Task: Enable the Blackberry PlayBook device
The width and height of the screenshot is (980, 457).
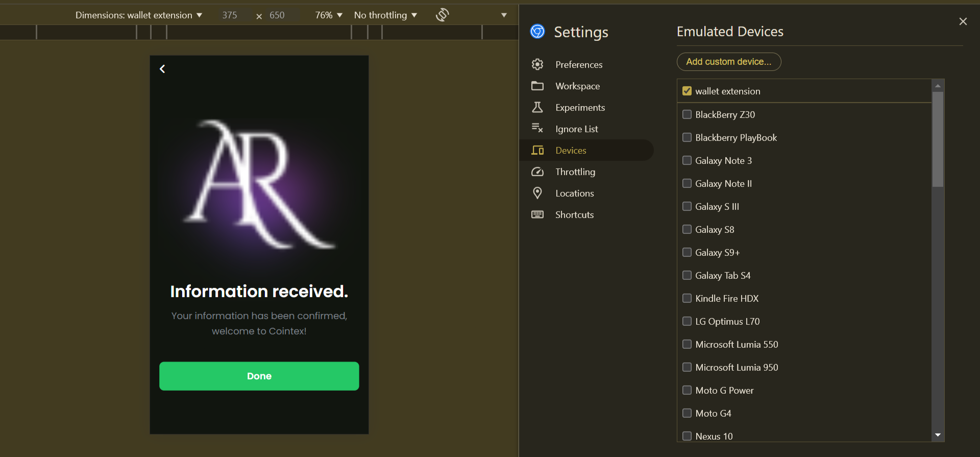Action: point(687,137)
